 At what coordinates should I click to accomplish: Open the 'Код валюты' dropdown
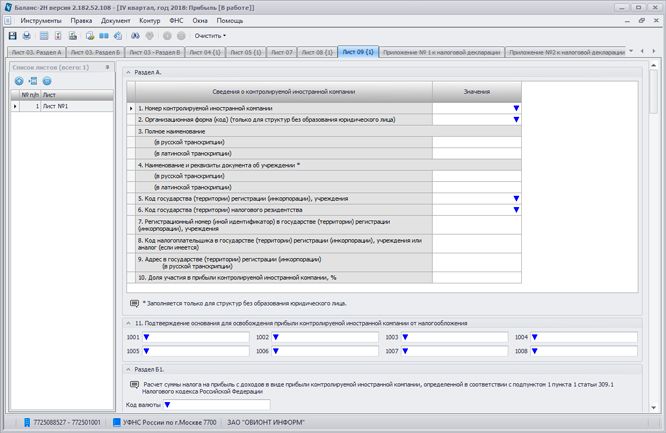click(x=167, y=405)
